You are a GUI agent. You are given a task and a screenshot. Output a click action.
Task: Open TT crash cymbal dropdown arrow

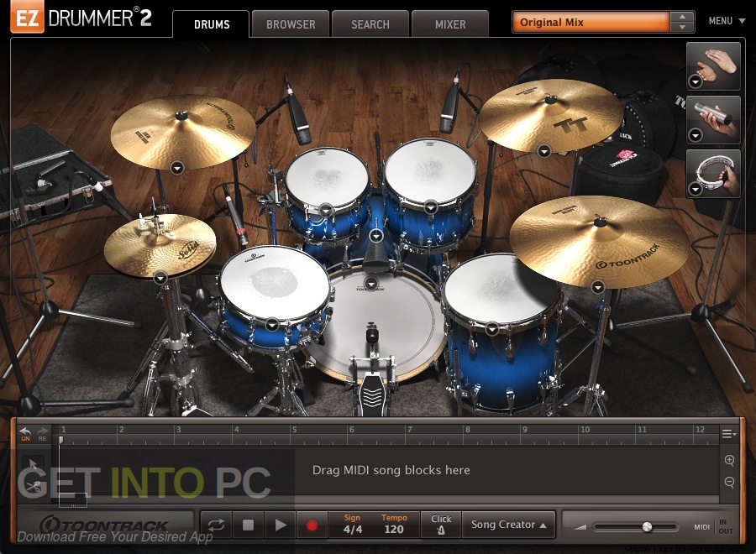[x=544, y=152]
